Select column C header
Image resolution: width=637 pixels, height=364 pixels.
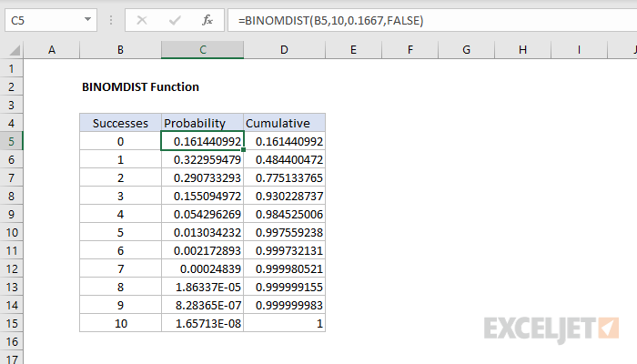(202, 50)
